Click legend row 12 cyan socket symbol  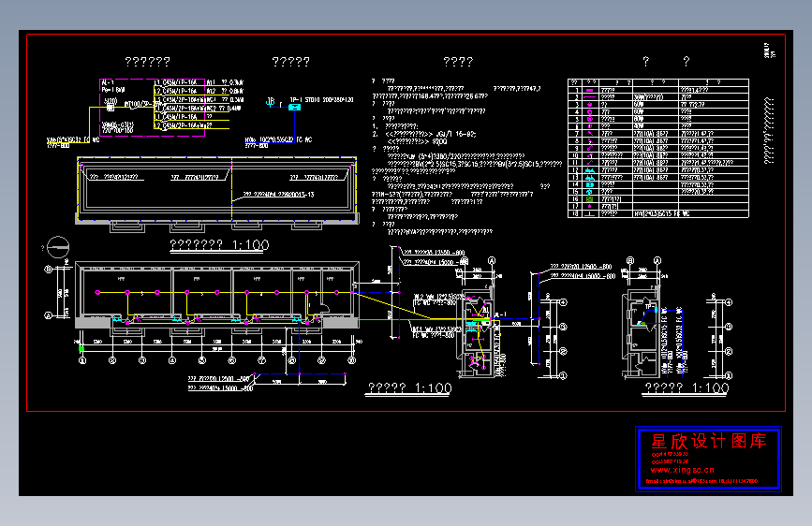tap(589, 169)
